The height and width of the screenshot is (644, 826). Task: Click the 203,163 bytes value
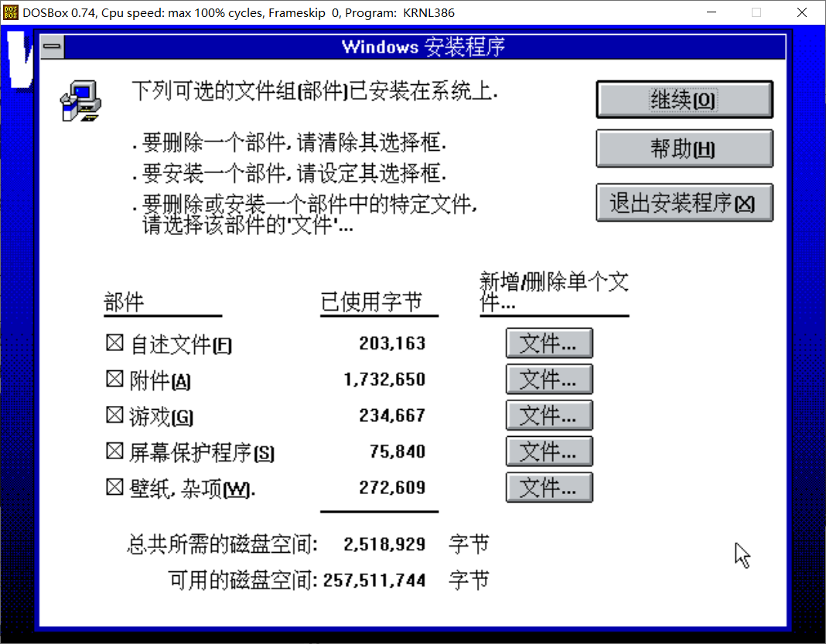(x=392, y=343)
